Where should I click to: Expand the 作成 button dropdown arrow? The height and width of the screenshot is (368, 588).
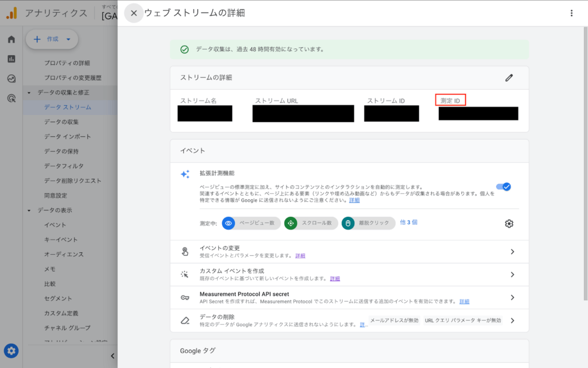point(67,39)
